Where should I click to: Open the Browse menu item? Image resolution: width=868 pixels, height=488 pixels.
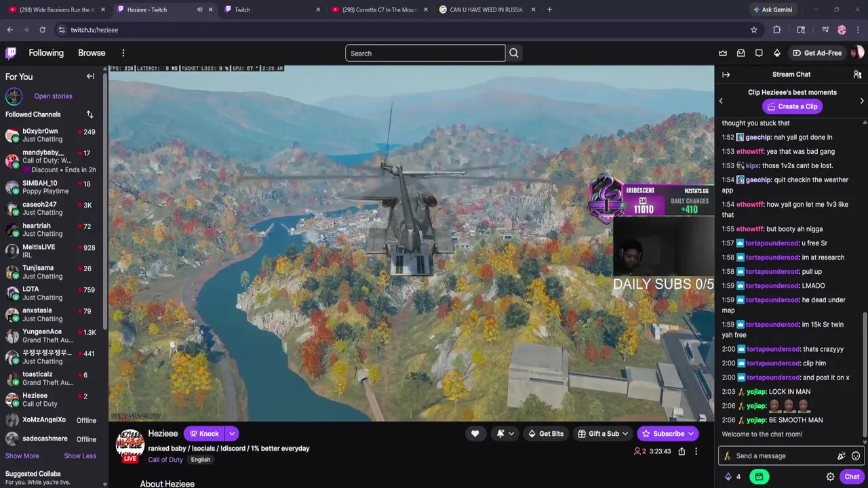coord(92,53)
